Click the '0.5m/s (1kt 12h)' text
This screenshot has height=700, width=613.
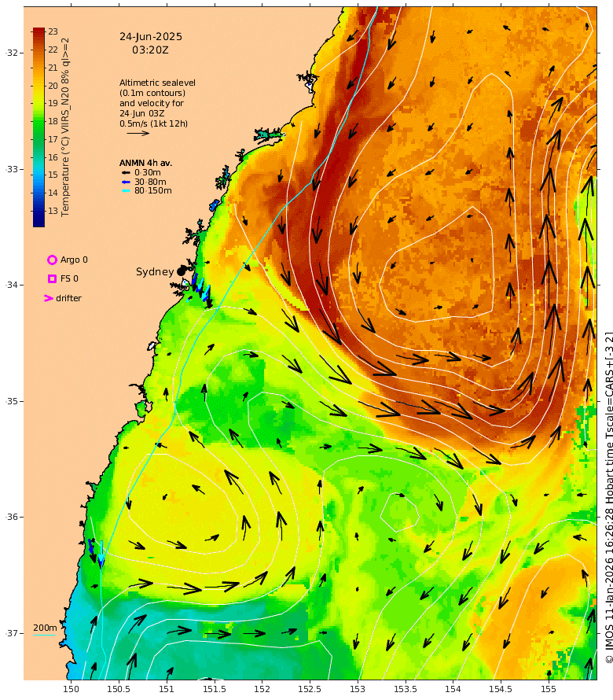[x=153, y=123]
